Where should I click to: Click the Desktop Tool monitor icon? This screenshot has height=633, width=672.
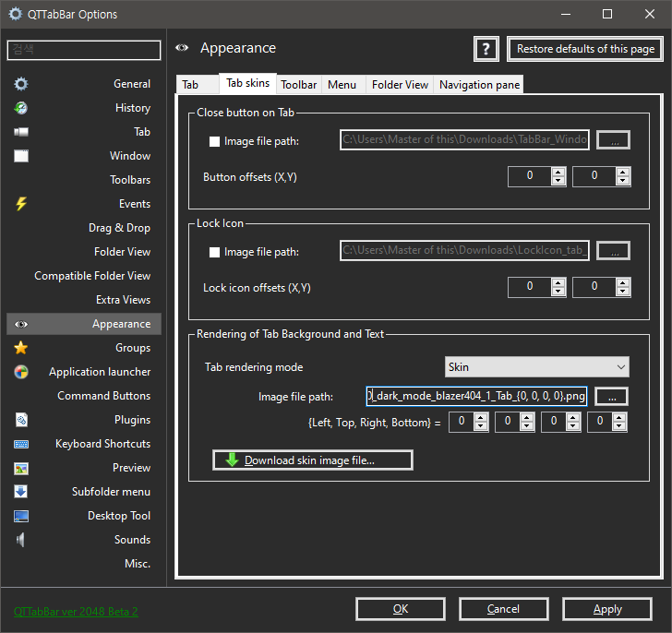pyautogui.click(x=21, y=516)
